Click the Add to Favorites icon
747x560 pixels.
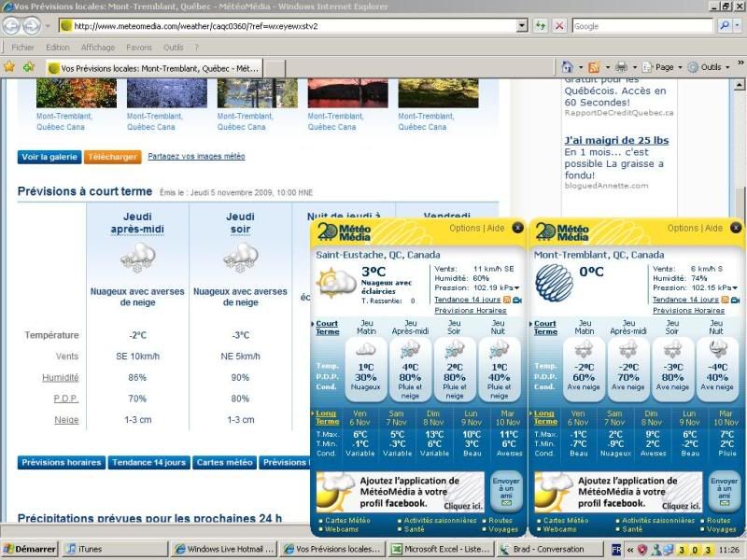click(x=29, y=67)
